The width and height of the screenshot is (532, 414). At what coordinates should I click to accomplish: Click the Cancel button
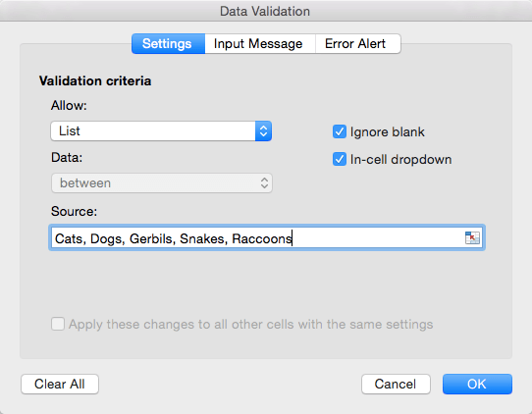[396, 384]
